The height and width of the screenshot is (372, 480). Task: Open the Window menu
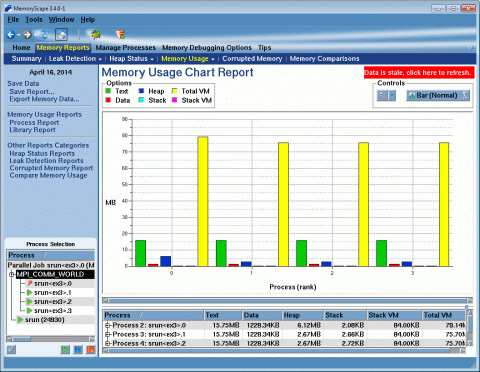pyautogui.click(x=61, y=20)
